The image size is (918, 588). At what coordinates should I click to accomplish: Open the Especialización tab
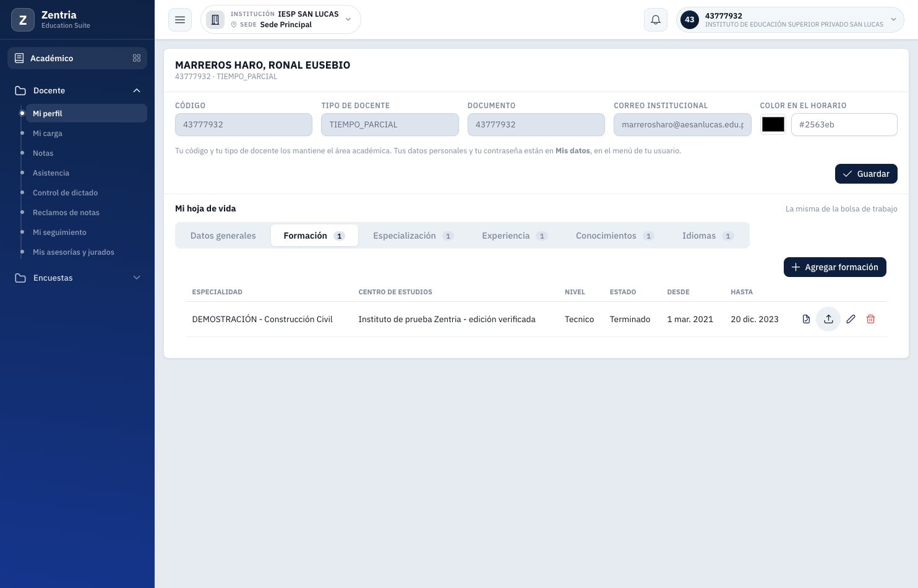click(413, 236)
